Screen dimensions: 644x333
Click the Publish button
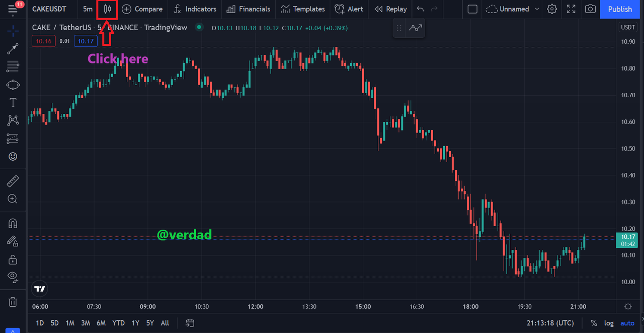620,9
